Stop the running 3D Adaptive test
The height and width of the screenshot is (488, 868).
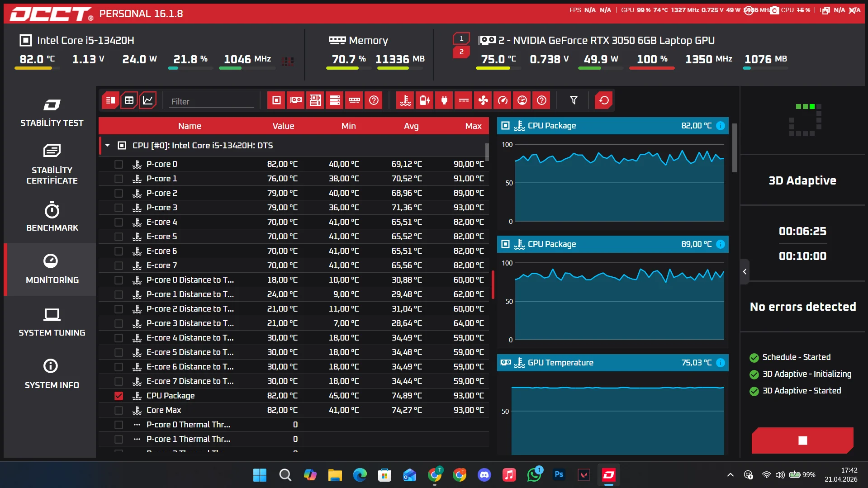[802, 441]
